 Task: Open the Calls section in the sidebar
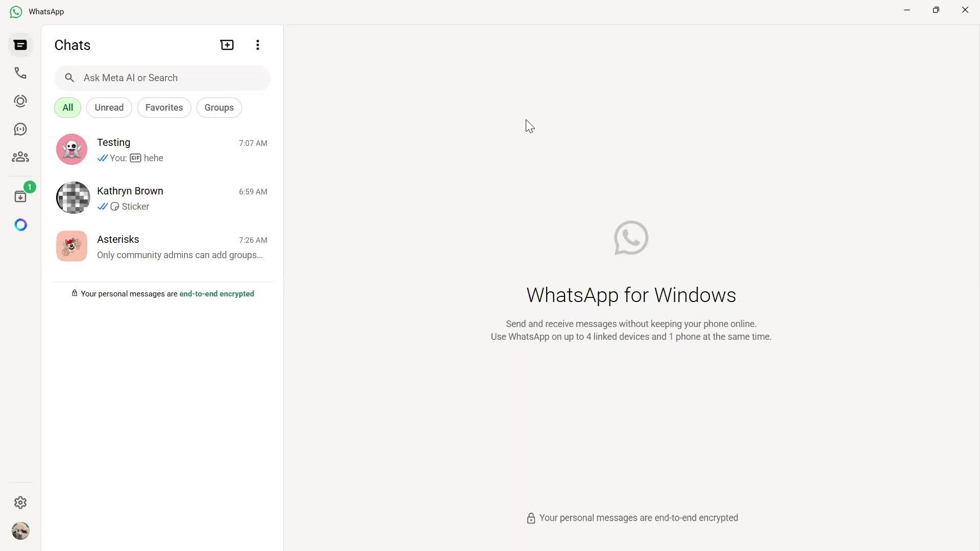click(x=20, y=73)
